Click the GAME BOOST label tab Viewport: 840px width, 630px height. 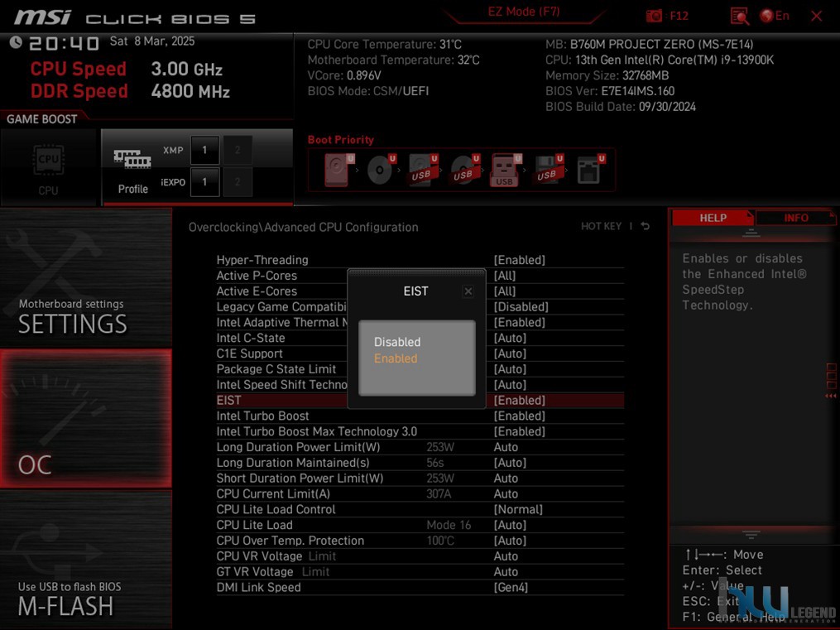click(41, 119)
